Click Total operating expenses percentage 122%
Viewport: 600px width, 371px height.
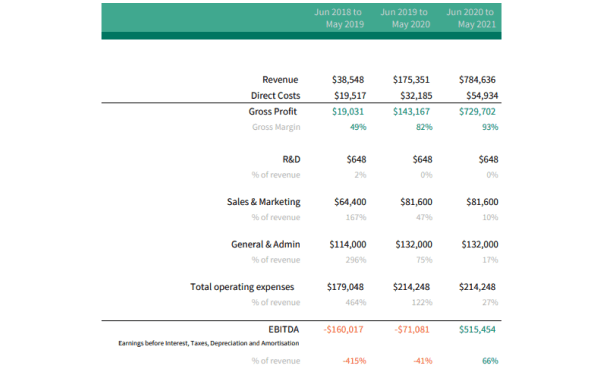click(422, 303)
